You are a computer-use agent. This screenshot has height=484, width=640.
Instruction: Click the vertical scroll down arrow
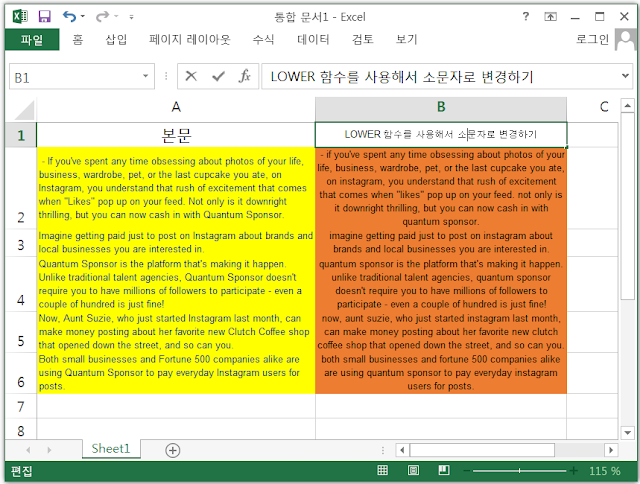click(x=627, y=432)
